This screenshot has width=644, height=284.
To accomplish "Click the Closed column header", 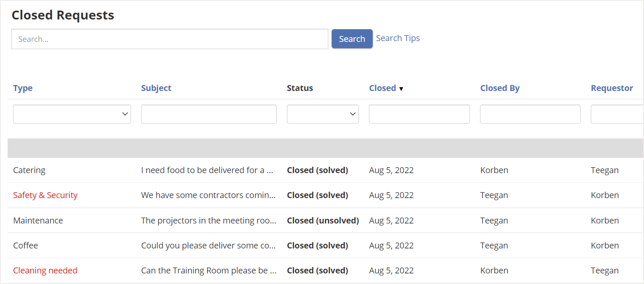I will click(382, 88).
